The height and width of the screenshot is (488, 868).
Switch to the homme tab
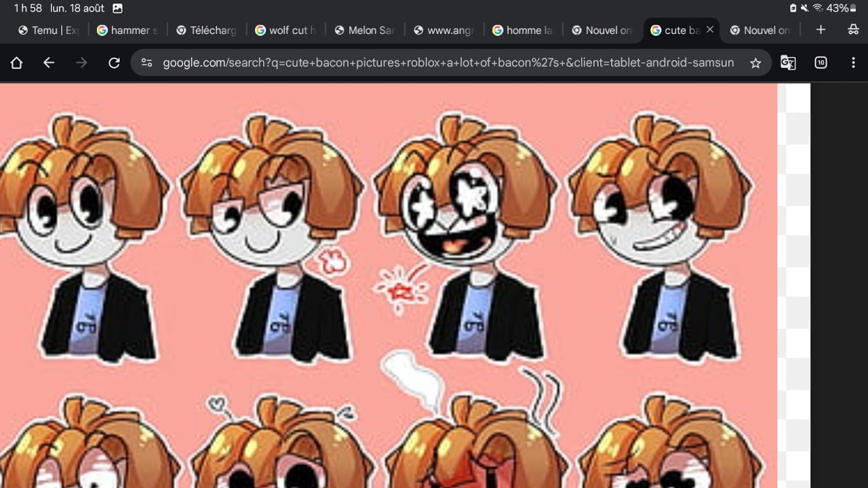point(522,30)
